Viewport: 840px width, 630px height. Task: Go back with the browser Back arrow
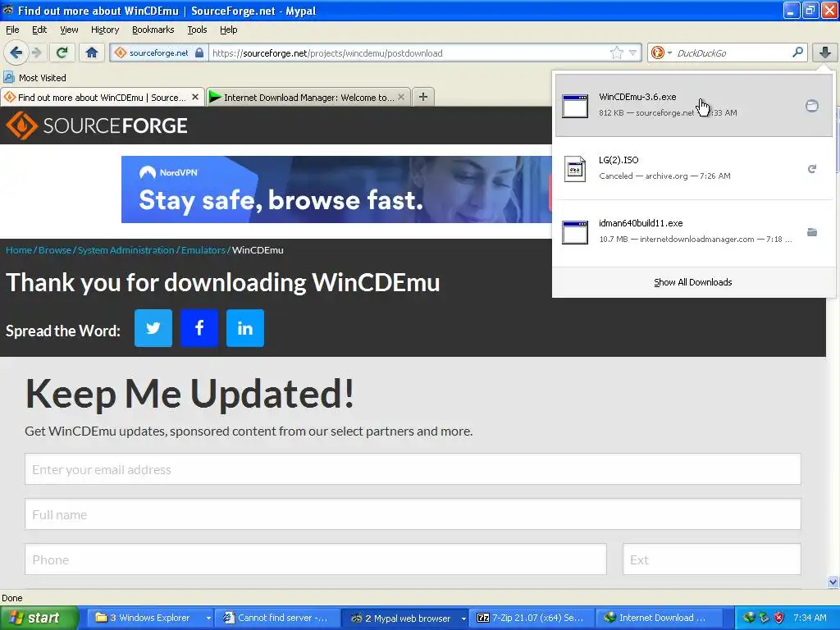click(x=16, y=52)
